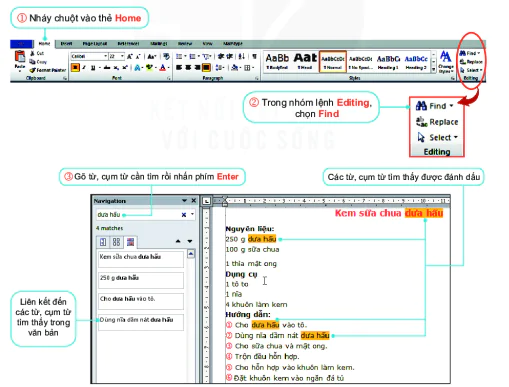Toggle Bold formatting

(x=75, y=68)
